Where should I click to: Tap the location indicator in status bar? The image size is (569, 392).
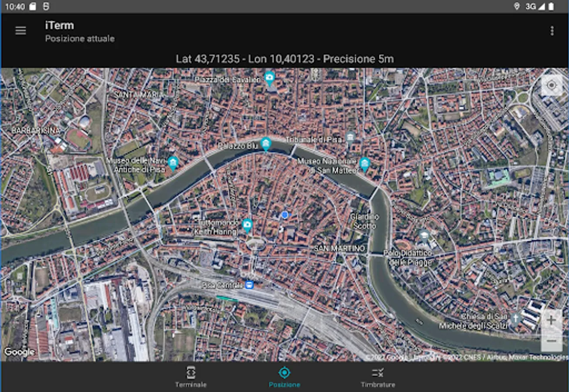pos(517,6)
